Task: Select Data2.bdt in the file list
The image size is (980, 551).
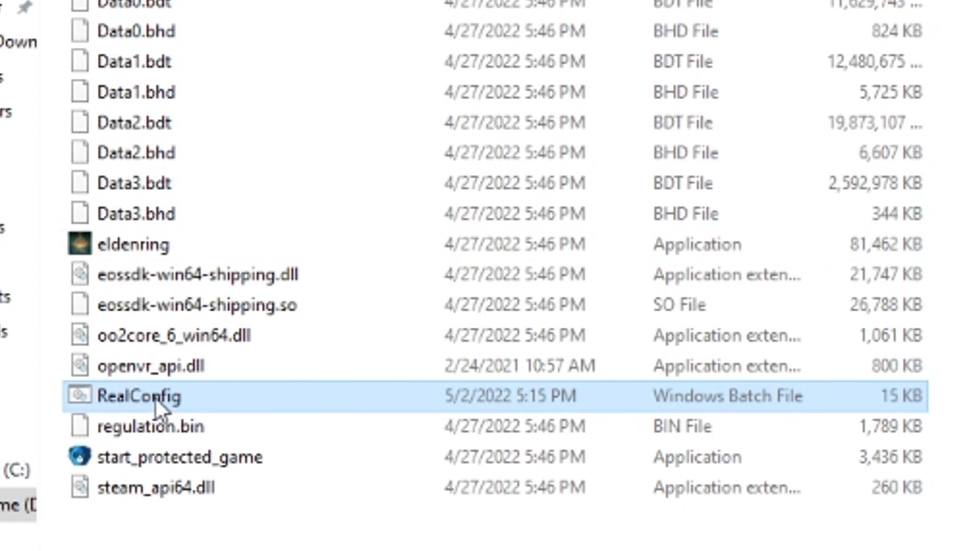Action: (x=134, y=122)
